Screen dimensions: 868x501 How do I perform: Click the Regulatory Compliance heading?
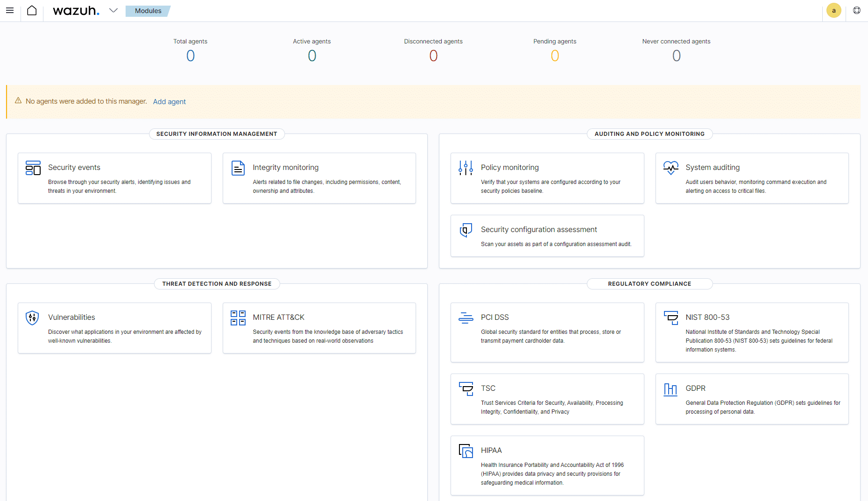coord(649,284)
